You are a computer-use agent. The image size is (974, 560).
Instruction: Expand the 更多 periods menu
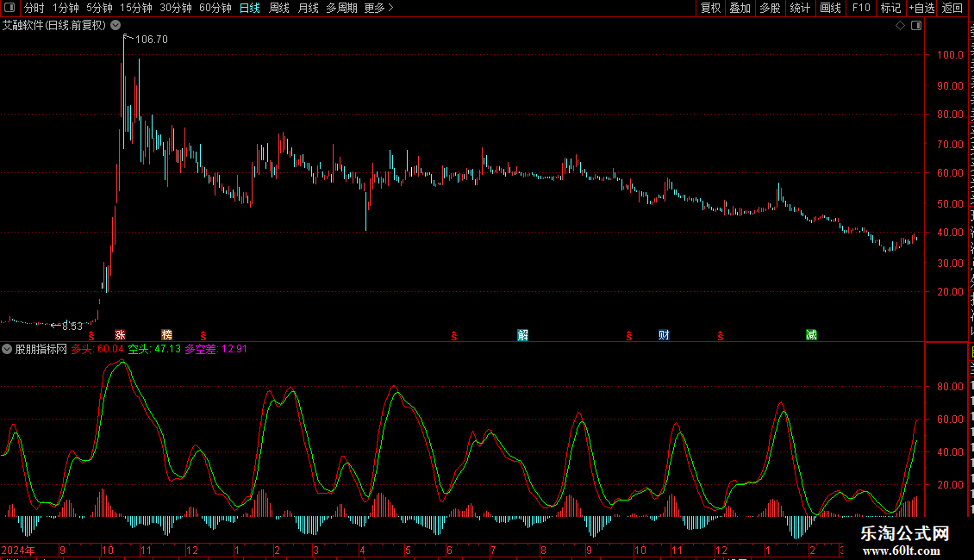378,8
